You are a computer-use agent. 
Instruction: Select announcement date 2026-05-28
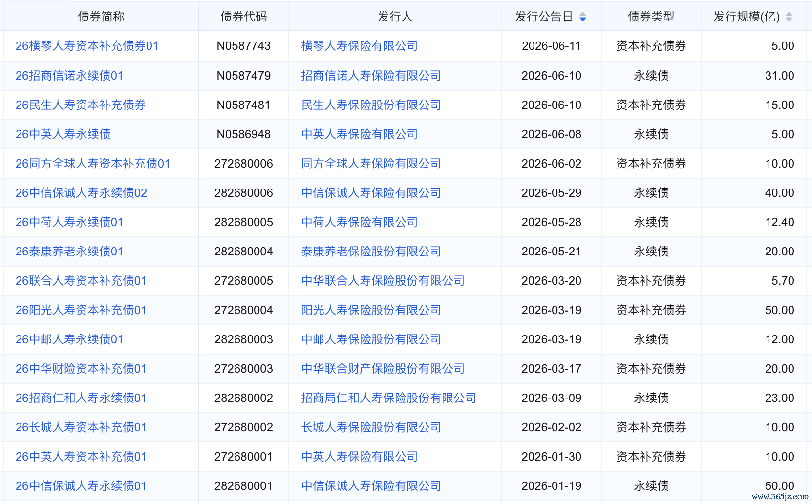[552, 222]
